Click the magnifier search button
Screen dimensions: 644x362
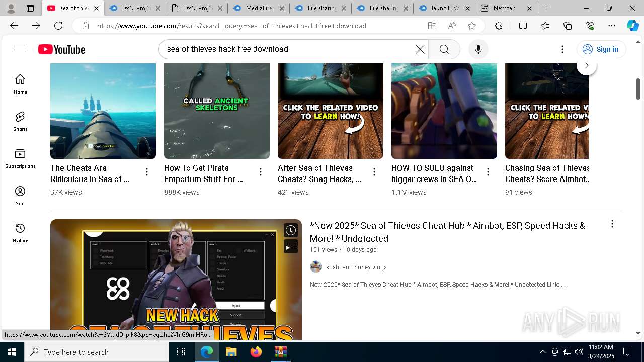click(444, 49)
